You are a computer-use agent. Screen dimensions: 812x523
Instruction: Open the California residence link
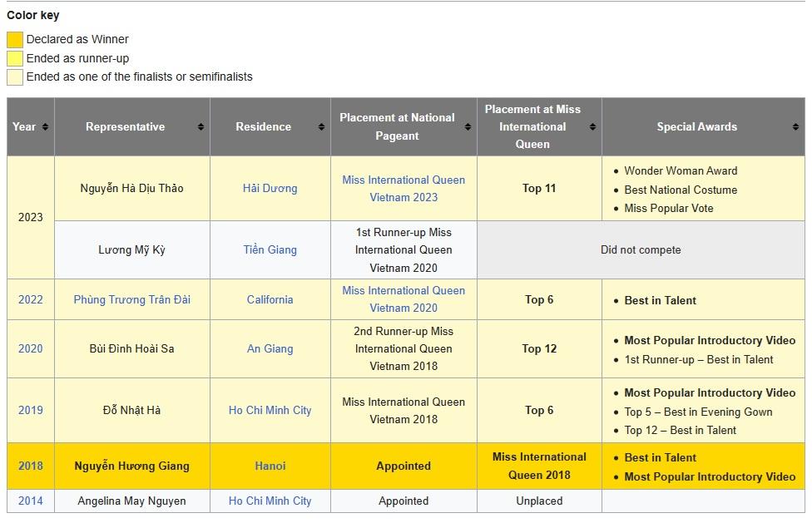270,299
